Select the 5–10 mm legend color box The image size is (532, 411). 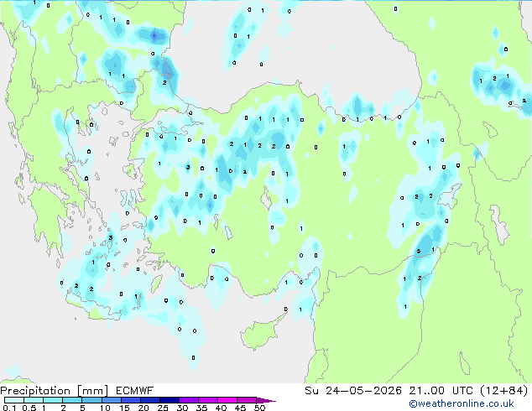[x=91, y=400]
